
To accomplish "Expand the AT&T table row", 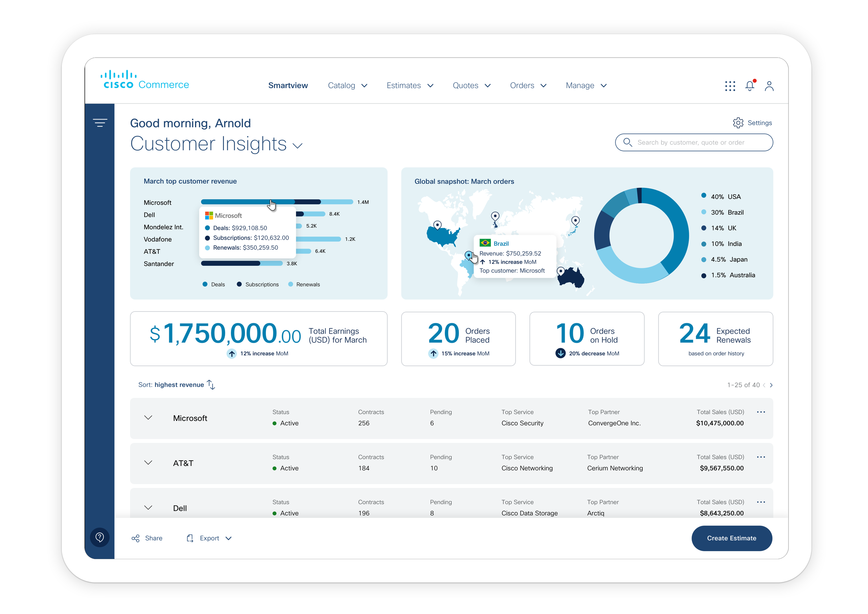I will click(148, 463).
